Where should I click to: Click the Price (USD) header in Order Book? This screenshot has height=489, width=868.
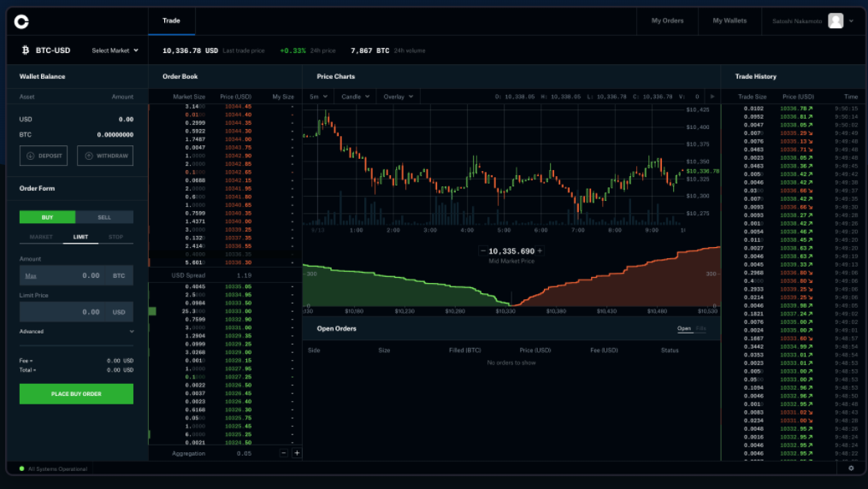coord(235,97)
